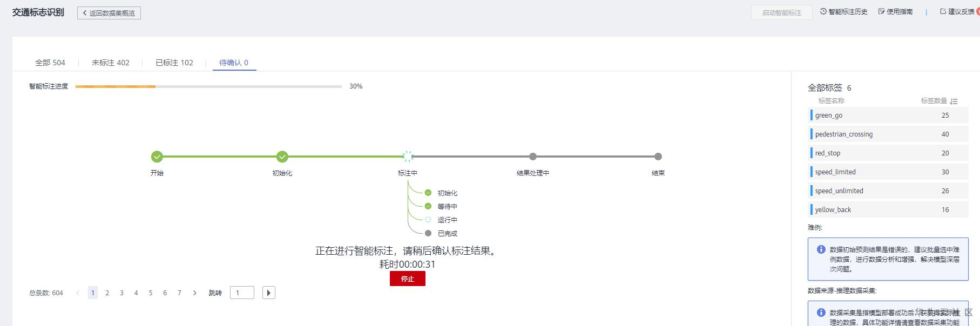Go to page 2
This screenshot has width=980, height=326.
[x=107, y=293]
